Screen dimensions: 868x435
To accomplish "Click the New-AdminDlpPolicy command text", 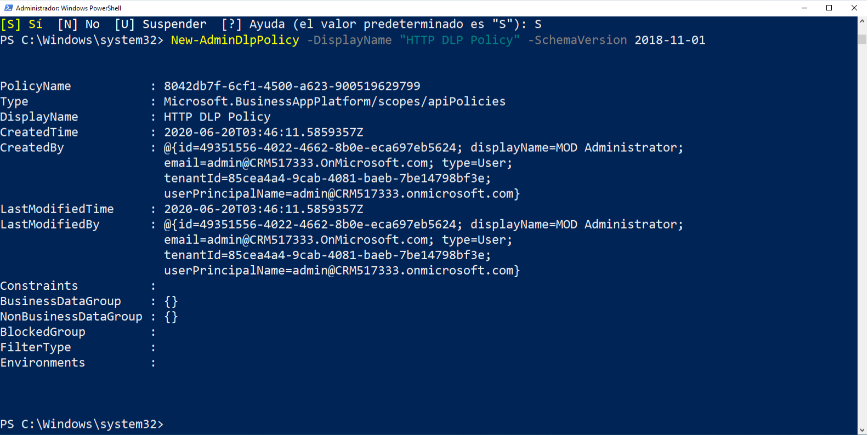I will tap(234, 39).
